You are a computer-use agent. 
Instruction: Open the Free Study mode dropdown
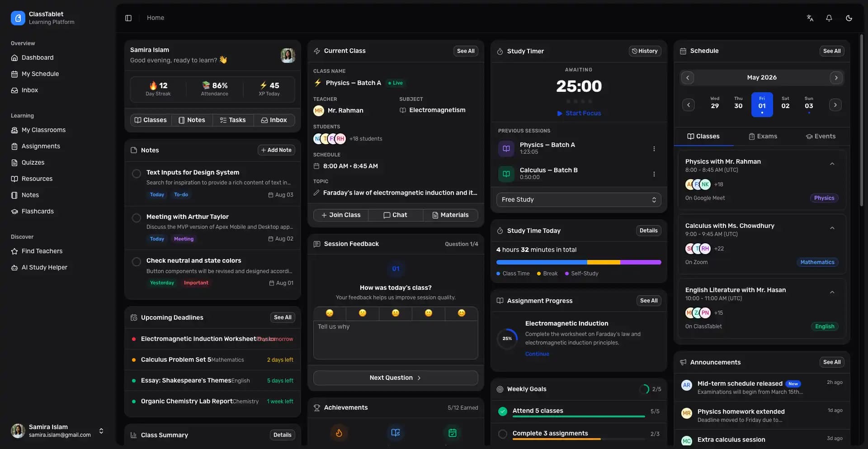(578, 199)
